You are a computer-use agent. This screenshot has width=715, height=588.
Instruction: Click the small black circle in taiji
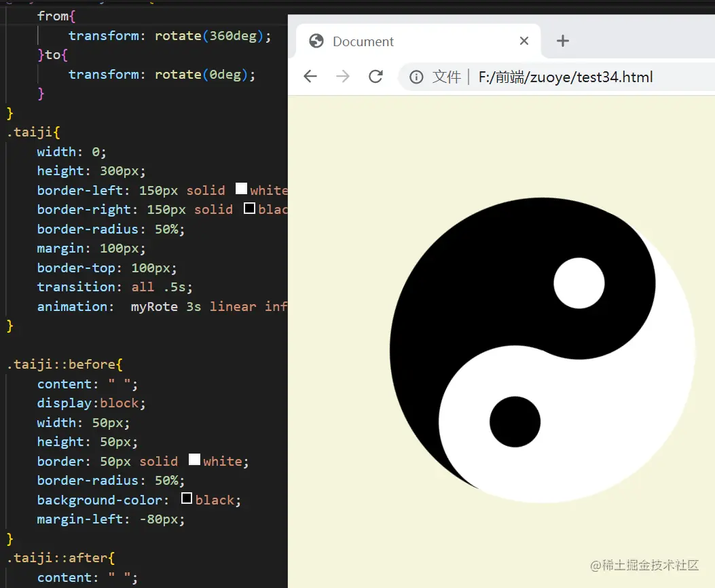[515, 422]
